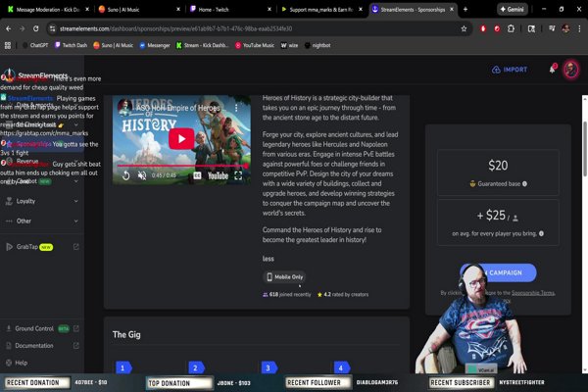Bookmark this page with the star icon

click(x=464, y=28)
